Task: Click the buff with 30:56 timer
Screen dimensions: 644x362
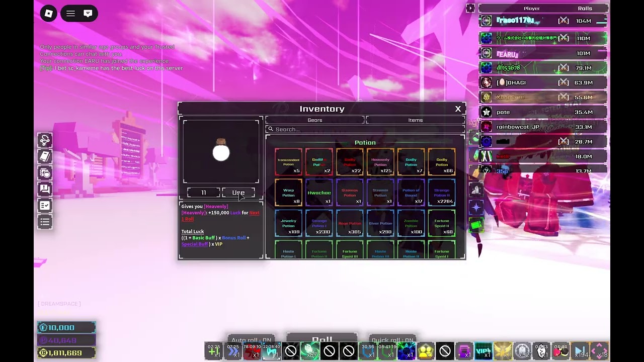Action: click(x=368, y=351)
